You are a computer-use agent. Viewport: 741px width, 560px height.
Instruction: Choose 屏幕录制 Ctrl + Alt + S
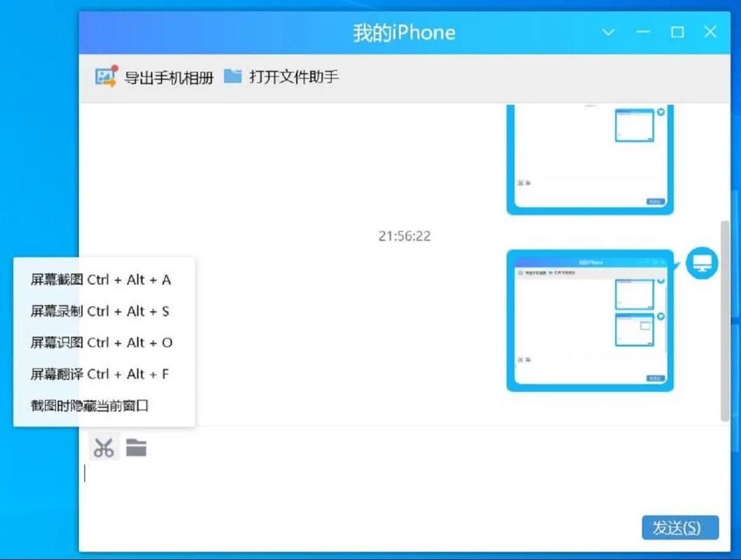pos(100,311)
